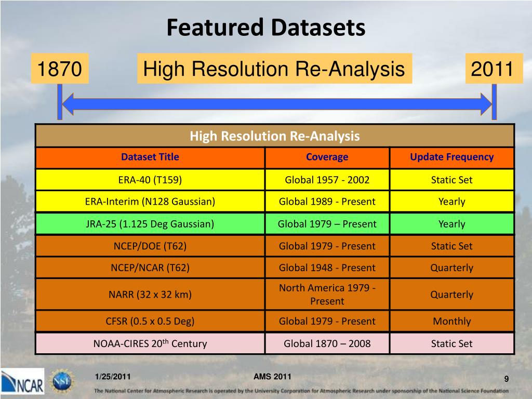Click the ERA-40 (T159) cell
This screenshot has width=532, height=399.
point(150,180)
